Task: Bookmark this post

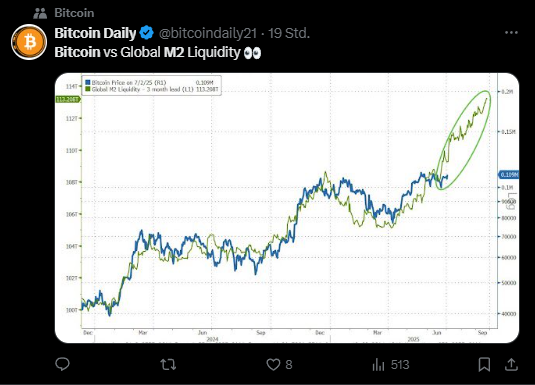Action: point(484,365)
